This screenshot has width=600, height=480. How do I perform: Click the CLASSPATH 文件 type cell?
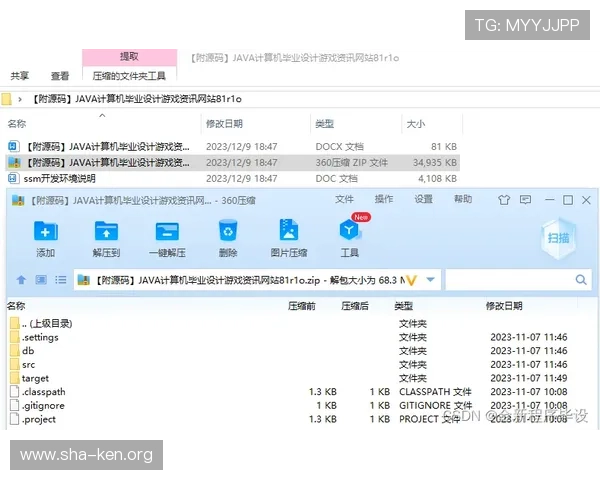(x=435, y=392)
